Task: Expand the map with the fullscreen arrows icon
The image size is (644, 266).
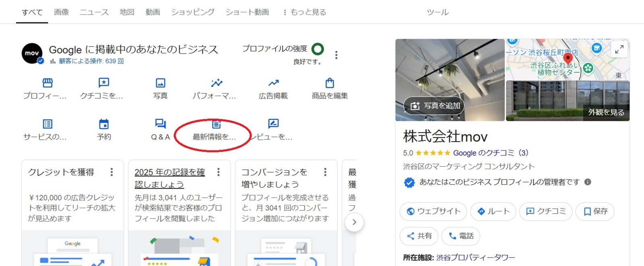Action: 619,49
